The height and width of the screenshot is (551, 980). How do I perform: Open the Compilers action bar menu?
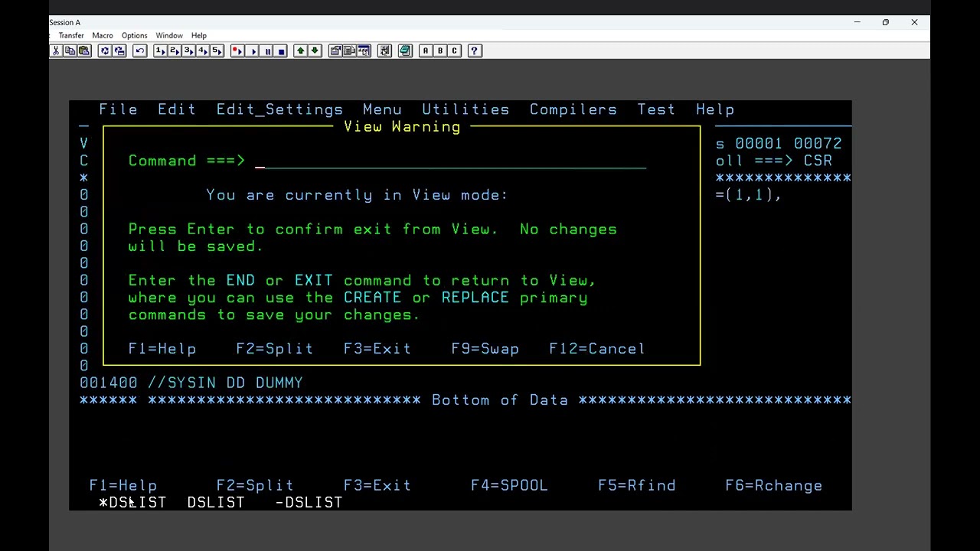click(573, 109)
